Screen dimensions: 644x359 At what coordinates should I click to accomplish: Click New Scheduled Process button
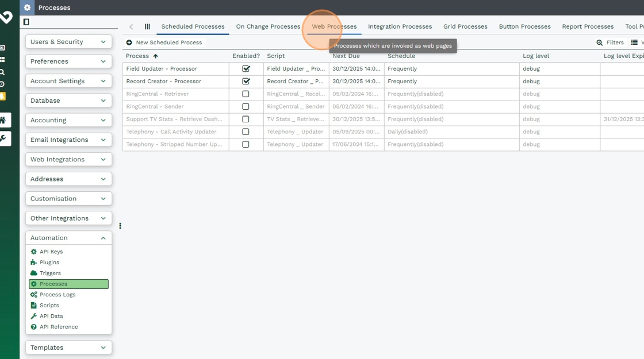pyautogui.click(x=164, y=43)
